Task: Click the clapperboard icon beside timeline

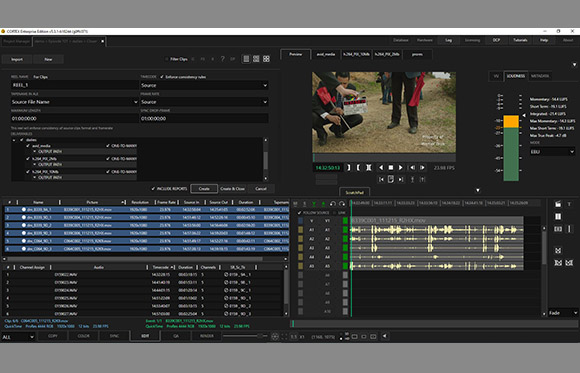Action: click(x=558, y=204)
